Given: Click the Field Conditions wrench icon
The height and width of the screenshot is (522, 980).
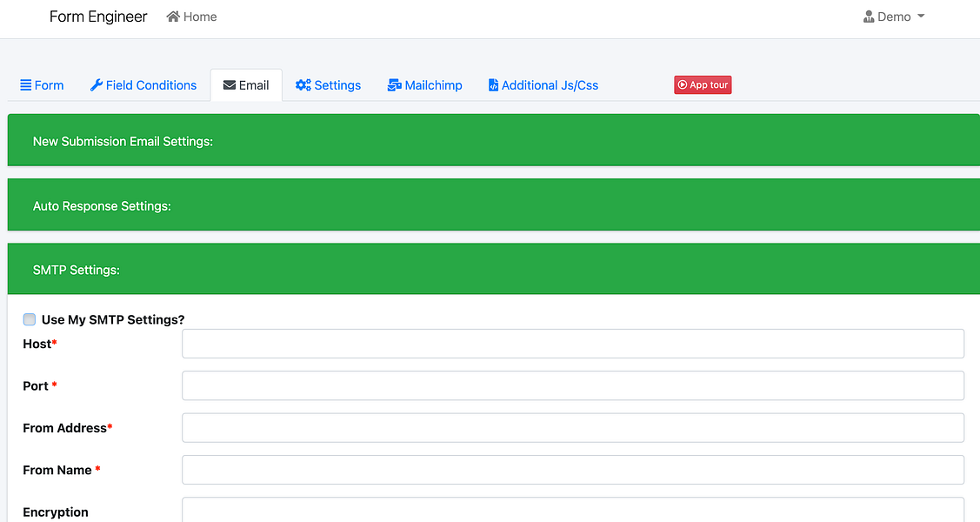Looking at the screenshot, I should (96, 84).
